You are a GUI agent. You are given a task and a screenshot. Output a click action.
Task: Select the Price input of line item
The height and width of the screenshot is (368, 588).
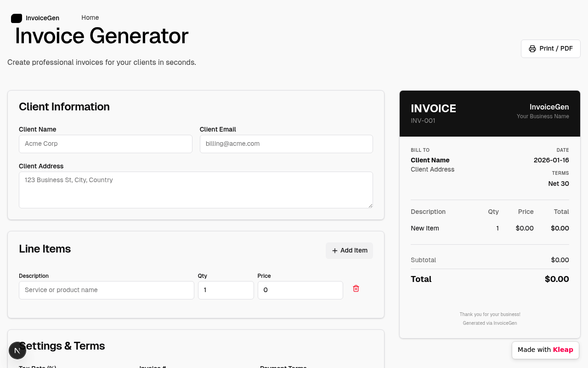[300, 290]
